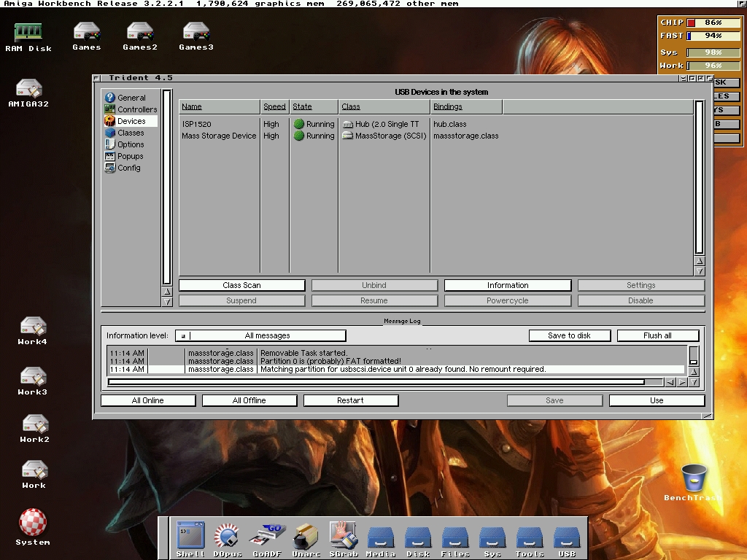This screenshot has height=560, width=747.
Task: Open the BenchTrash can icon
Action: pyautogui.click(x=693, y=483)
